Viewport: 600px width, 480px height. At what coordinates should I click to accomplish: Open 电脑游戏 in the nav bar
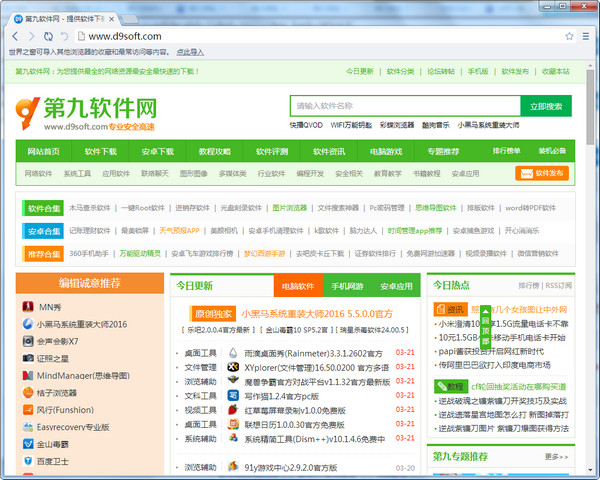click(x=386, y=151)
